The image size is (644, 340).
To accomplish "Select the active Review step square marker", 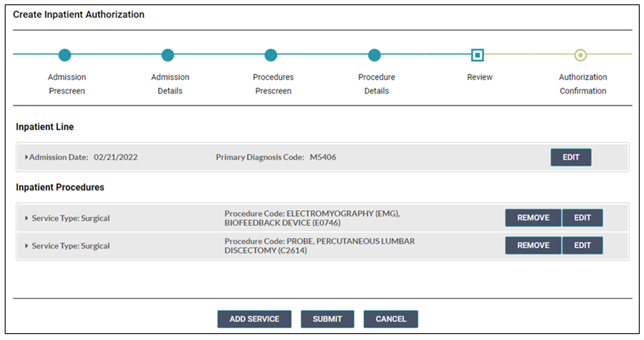I will (x=478, y=55).
